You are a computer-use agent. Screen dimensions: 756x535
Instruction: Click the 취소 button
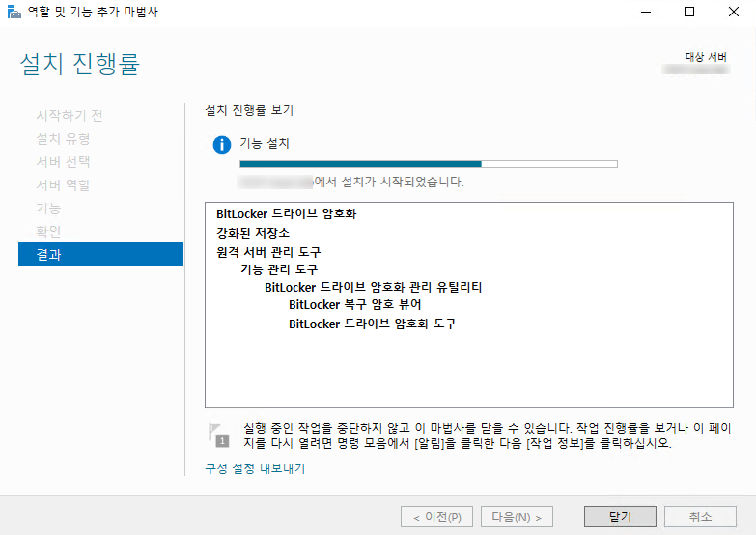tap(700, 517)
